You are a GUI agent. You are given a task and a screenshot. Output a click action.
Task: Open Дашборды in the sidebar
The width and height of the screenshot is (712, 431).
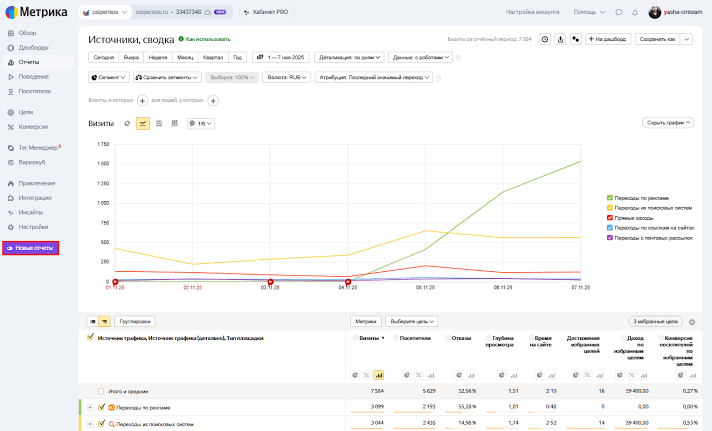[x=33, y=47]
